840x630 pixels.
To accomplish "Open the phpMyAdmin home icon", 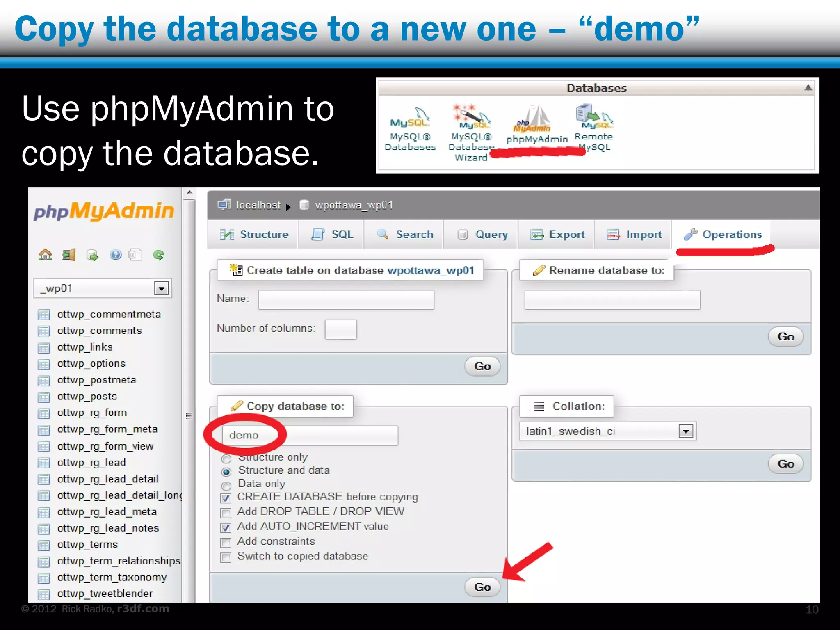I will click(x=46, y=255).
